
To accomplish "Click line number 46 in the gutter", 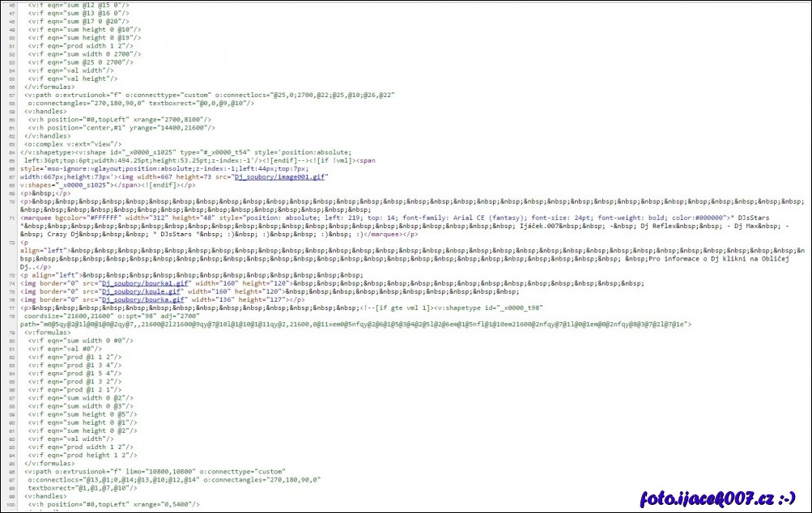I will tap(11, 5).
